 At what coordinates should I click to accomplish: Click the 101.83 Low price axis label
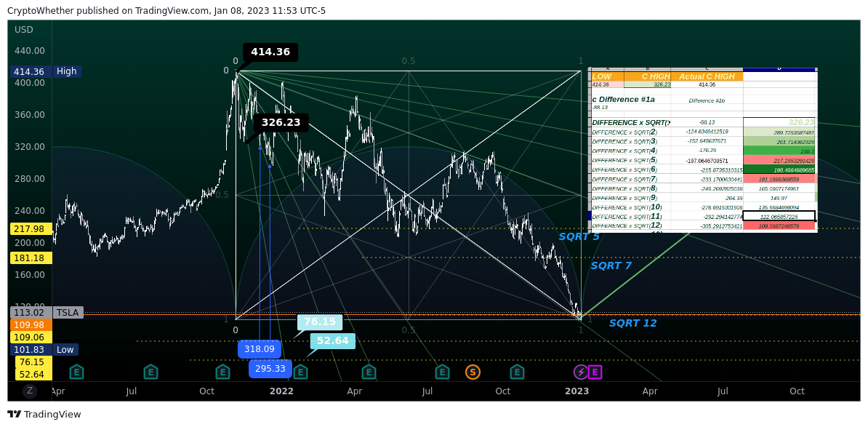pos(44,349)
